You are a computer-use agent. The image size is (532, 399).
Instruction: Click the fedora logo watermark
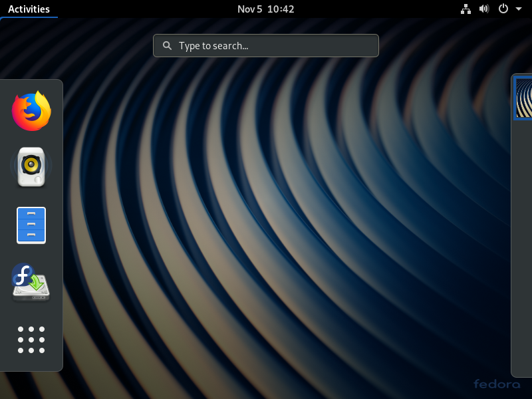497,384
